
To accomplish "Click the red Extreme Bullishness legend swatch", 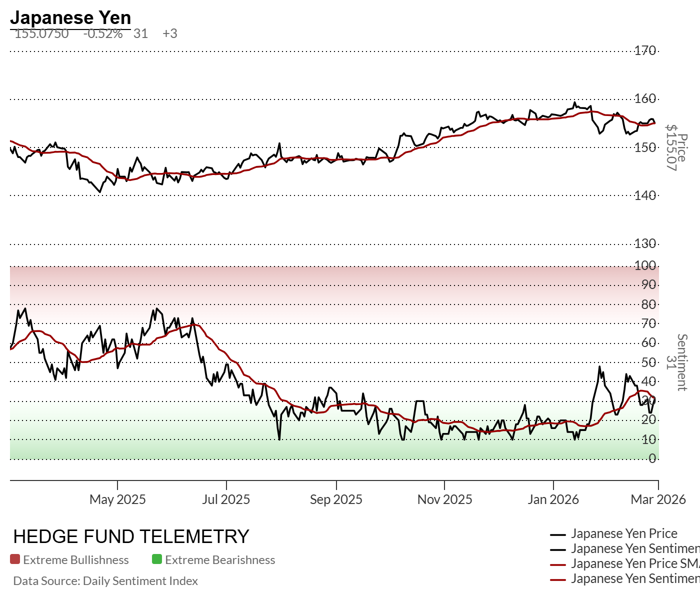I will pyautogui.click(x=15, y=559).
